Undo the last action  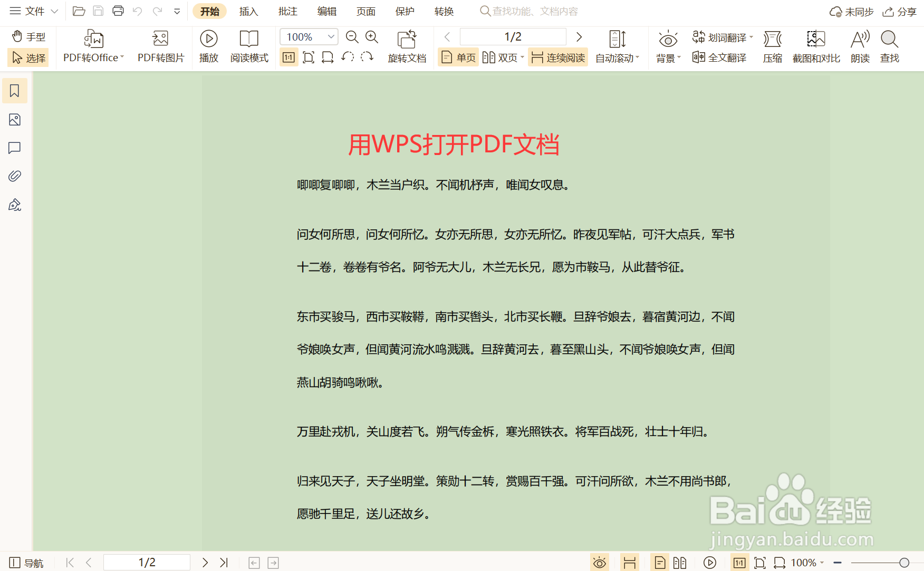click(x=138, y=11)
